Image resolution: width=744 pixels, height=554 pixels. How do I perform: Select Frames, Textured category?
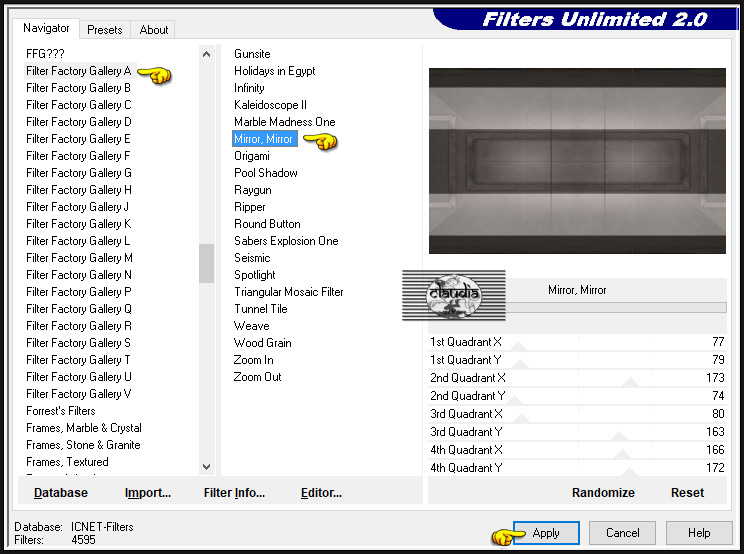coord(67,462)
